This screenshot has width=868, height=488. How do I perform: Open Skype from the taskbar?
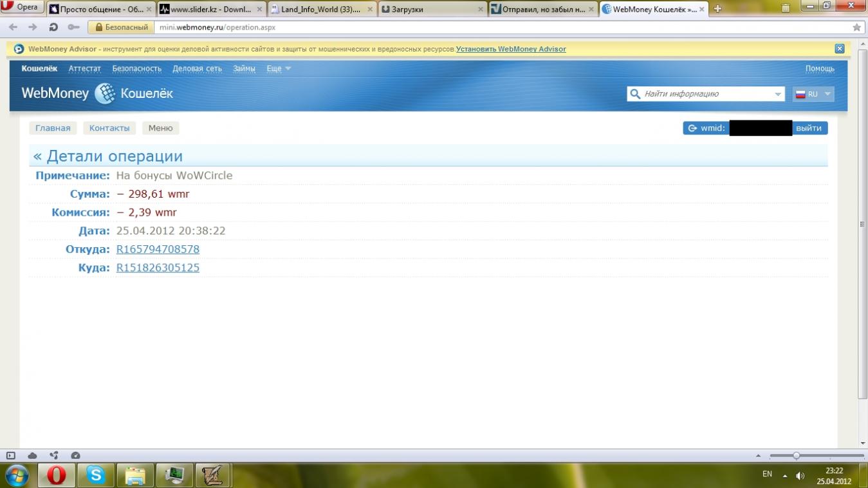[96, 475]
